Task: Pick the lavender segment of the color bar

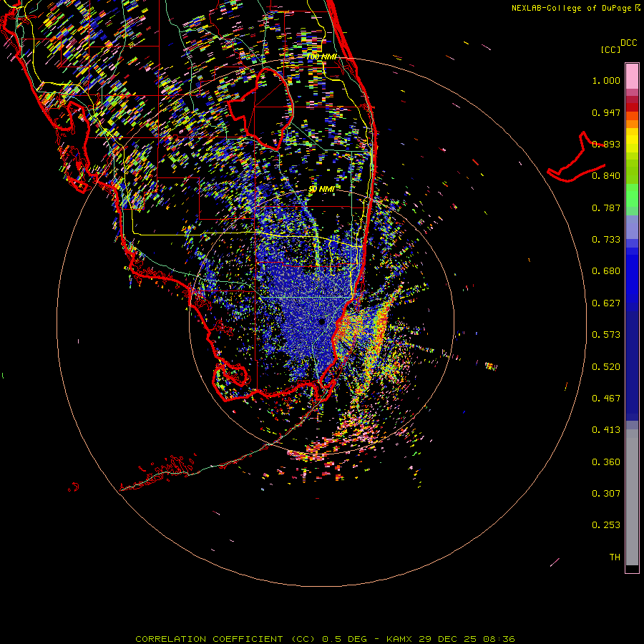Action: point(632,228)
